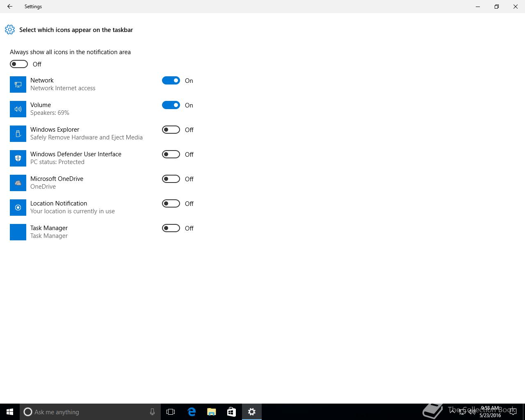Enable the Microsoft OneDrive icon toggle
The image size is (525, 420).
coord(171,179)
